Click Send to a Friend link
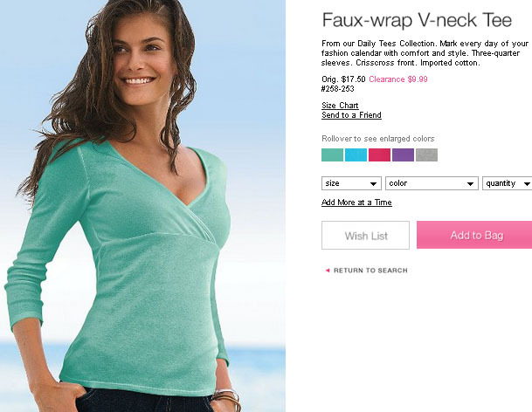 351,115
